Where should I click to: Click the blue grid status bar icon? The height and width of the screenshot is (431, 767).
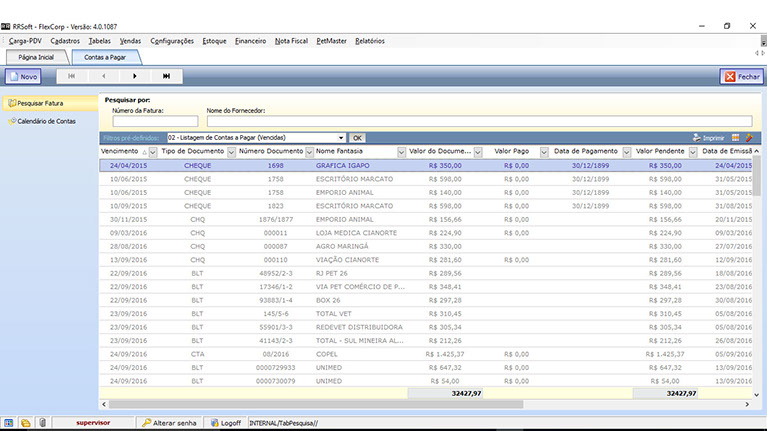pyautogui.click(x=9, y=423)
